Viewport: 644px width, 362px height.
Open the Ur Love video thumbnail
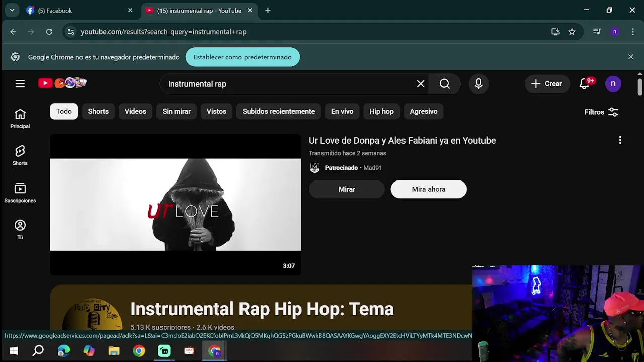(176, 205)
